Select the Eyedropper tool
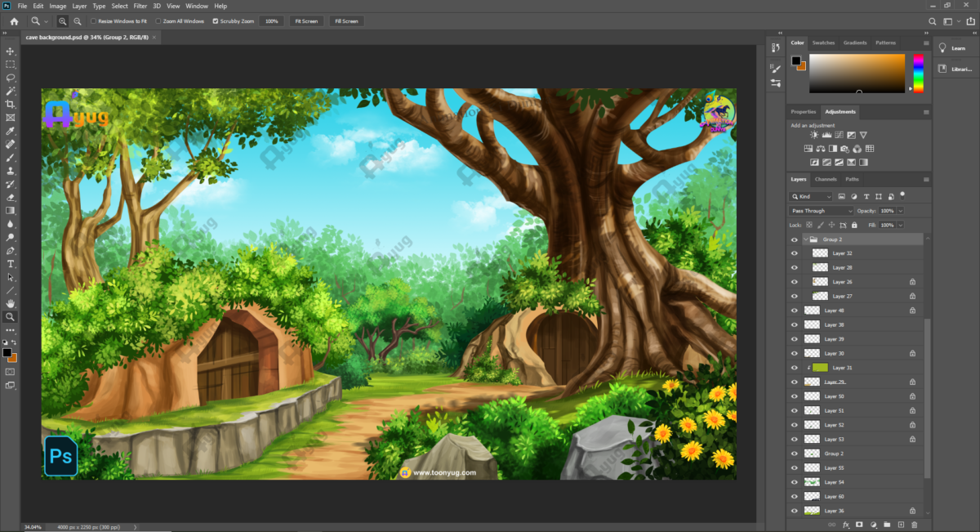Screen dimensions: 980x532 (11, 131)
